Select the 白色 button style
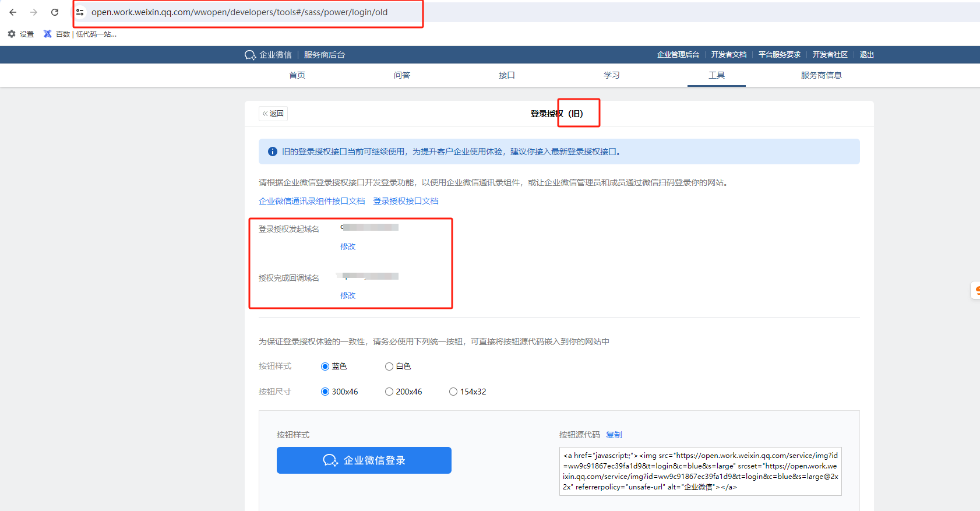Screen dimensions: 980x511 tap(389, 366)
